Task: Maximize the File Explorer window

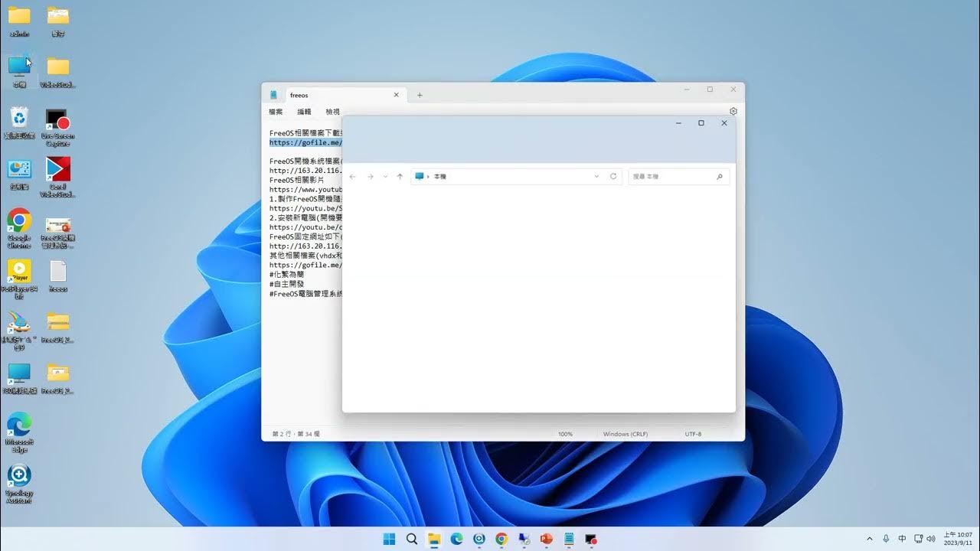Action: 701,123
